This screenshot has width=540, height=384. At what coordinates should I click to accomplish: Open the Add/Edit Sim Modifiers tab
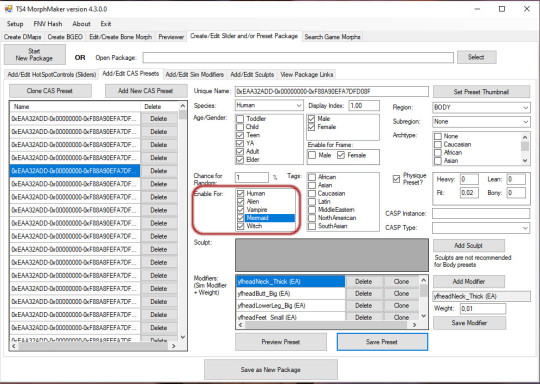click(x=195, y=74)
